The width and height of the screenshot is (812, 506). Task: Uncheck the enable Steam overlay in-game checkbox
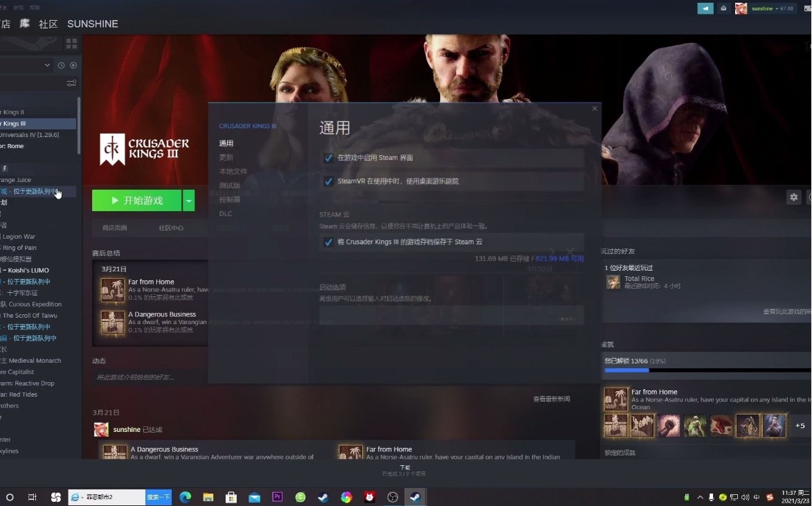[x=329, y=158]
